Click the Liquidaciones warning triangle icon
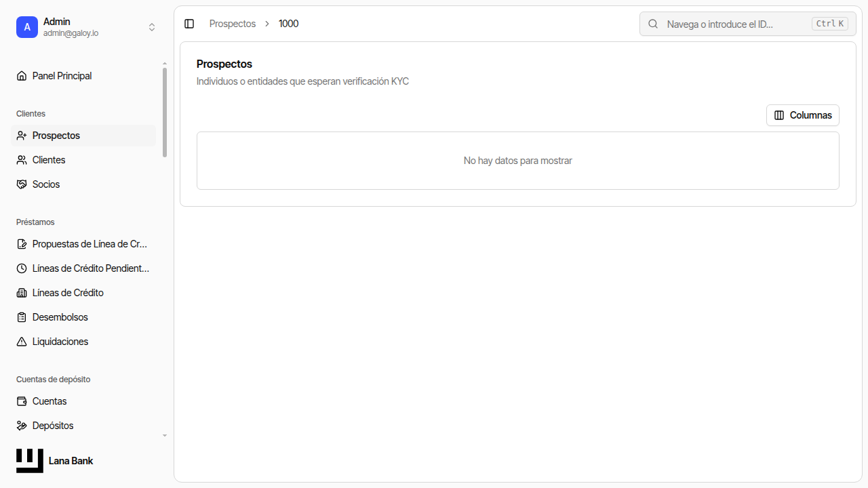 pos(22,342)
